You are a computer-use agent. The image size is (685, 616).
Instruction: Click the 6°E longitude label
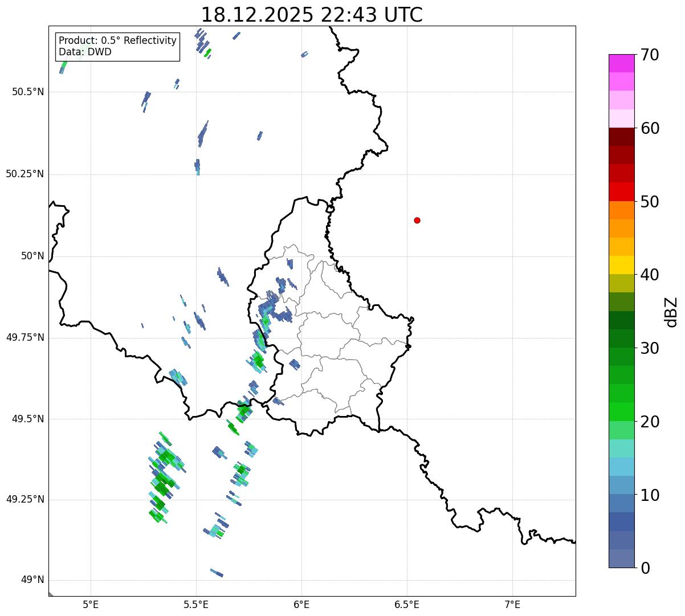click(301, 605)
